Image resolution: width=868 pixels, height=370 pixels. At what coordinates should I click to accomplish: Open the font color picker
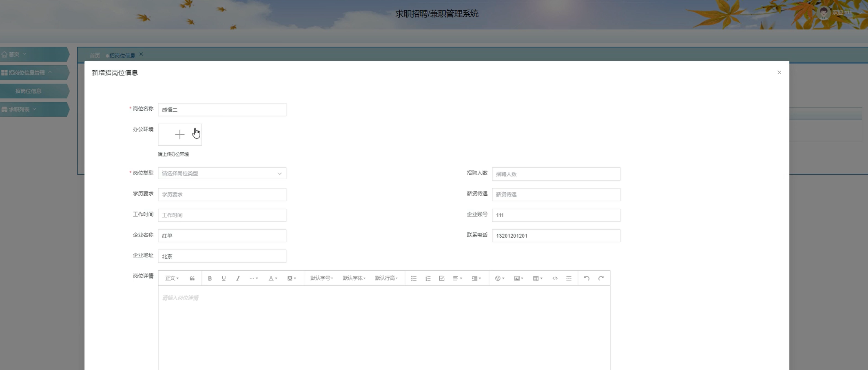[x=273, y=279]
